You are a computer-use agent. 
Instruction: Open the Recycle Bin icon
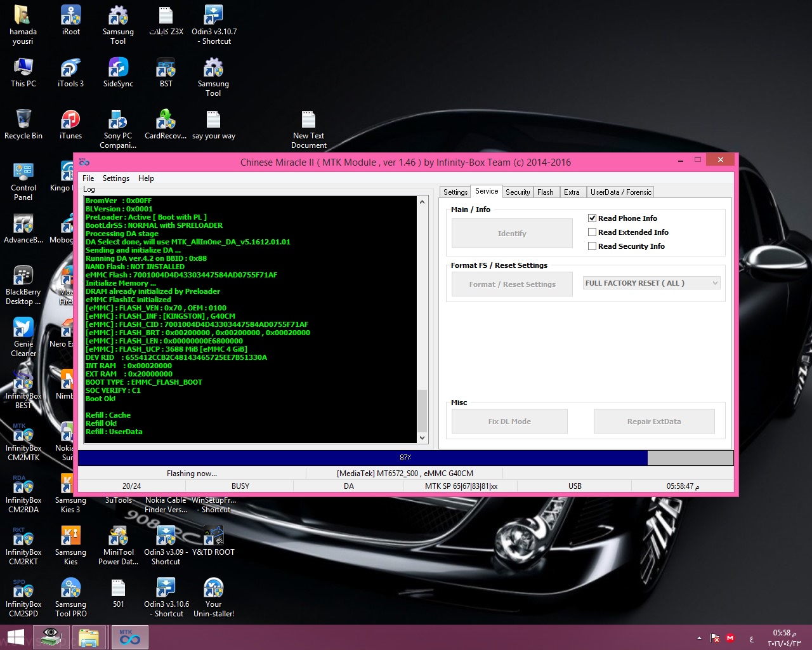click(23, 124)
